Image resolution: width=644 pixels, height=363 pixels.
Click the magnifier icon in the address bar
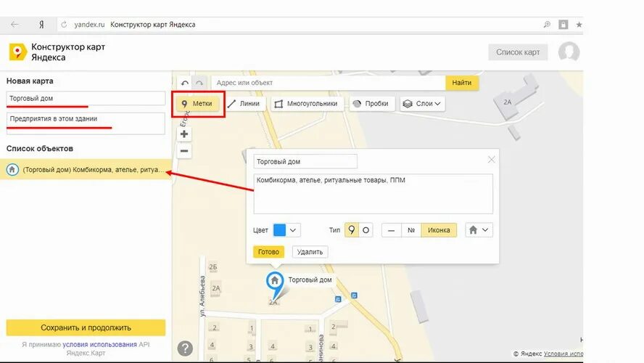(x=547, y=25)
